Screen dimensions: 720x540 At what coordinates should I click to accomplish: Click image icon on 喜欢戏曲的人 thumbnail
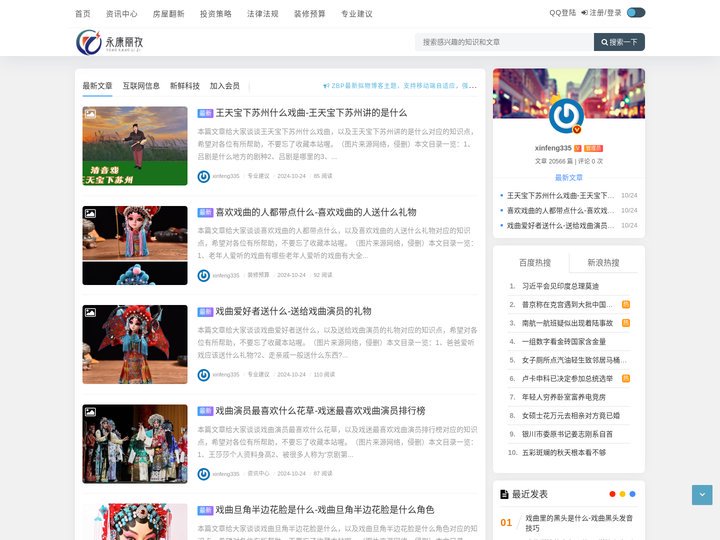coord(90,213)
